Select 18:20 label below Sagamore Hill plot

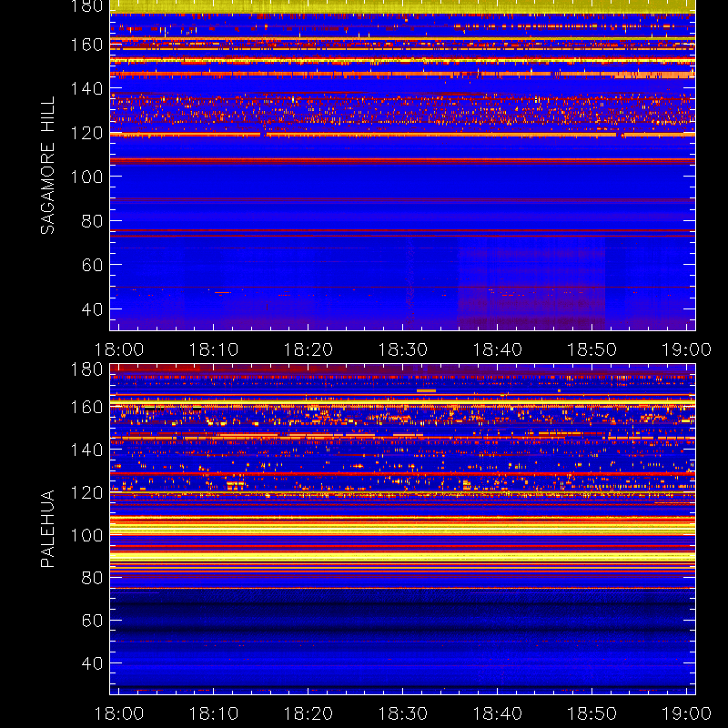point(308,349)
